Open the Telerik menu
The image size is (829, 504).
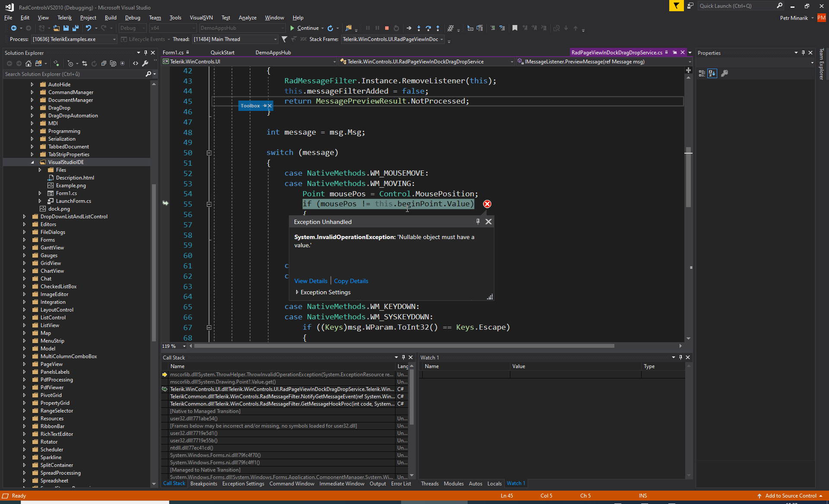point(64,18)
